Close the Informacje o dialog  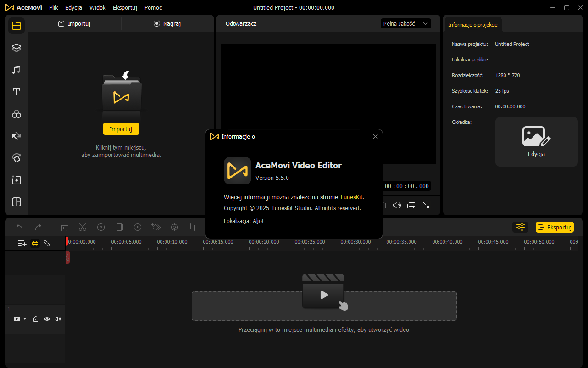coord(375,136)
